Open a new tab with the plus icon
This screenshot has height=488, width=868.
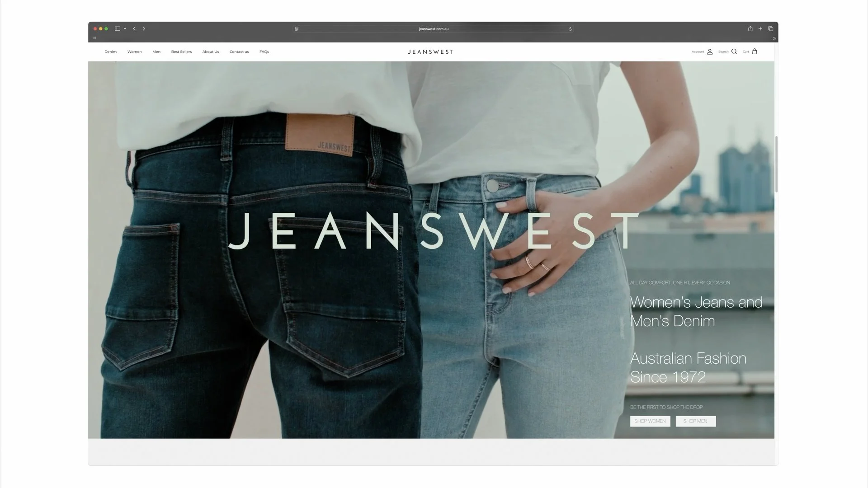pyautogui.click(x=760, y=28)
